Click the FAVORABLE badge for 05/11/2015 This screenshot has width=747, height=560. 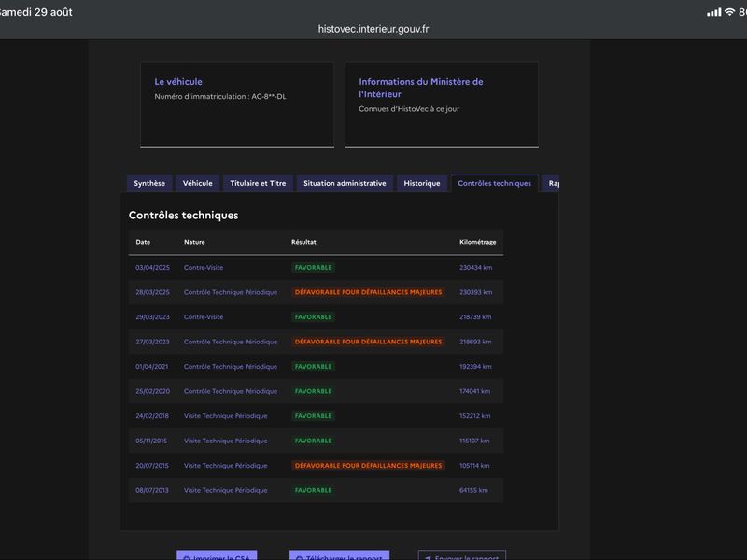point(313,441)
